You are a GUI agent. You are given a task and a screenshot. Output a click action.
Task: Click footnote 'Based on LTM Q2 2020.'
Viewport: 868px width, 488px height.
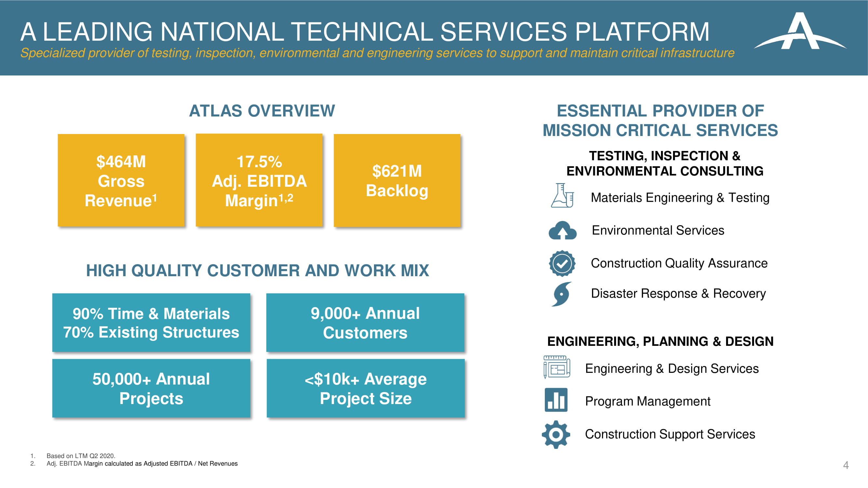pos(81,456)
